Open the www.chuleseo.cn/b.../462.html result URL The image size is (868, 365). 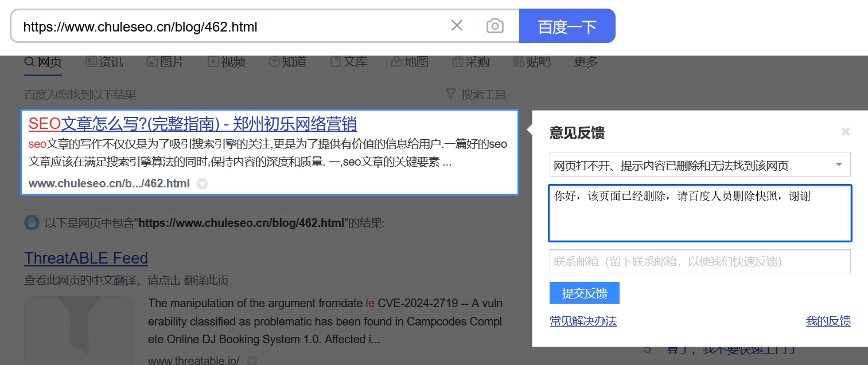tap(109, 184)
